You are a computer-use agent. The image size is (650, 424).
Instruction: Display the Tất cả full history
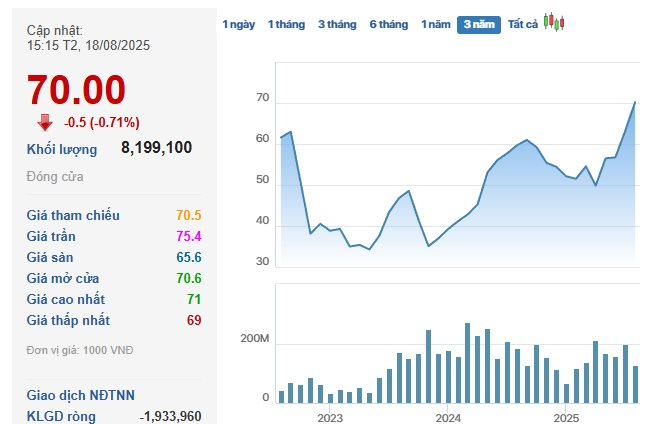click(523, 24)
